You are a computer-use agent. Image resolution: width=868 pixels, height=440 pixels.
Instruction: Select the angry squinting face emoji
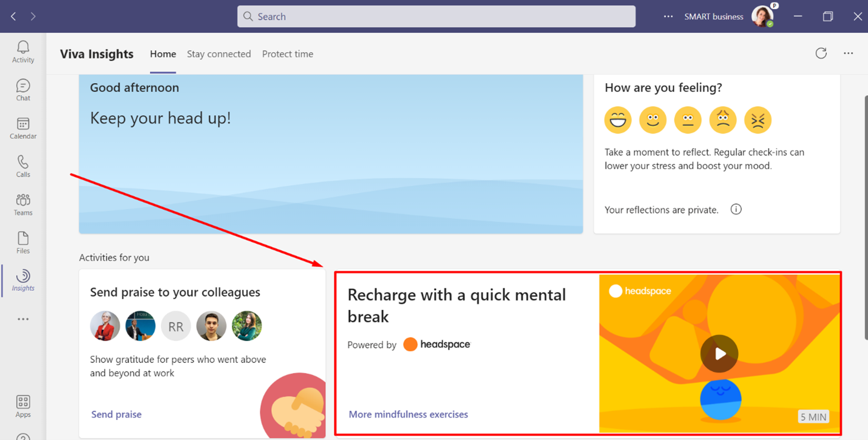pos(758,120)
